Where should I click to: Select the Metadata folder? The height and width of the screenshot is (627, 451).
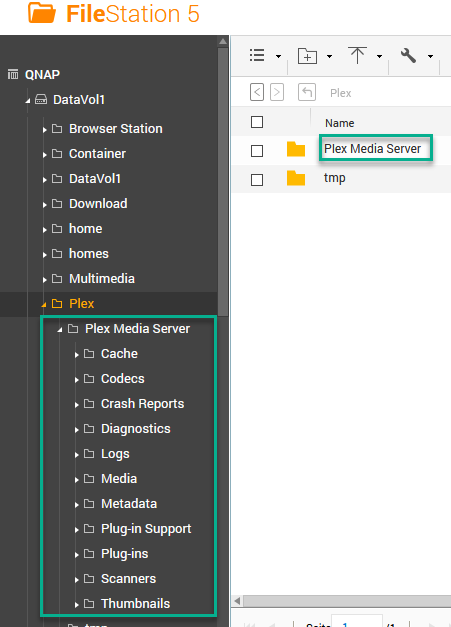point(129,503)
